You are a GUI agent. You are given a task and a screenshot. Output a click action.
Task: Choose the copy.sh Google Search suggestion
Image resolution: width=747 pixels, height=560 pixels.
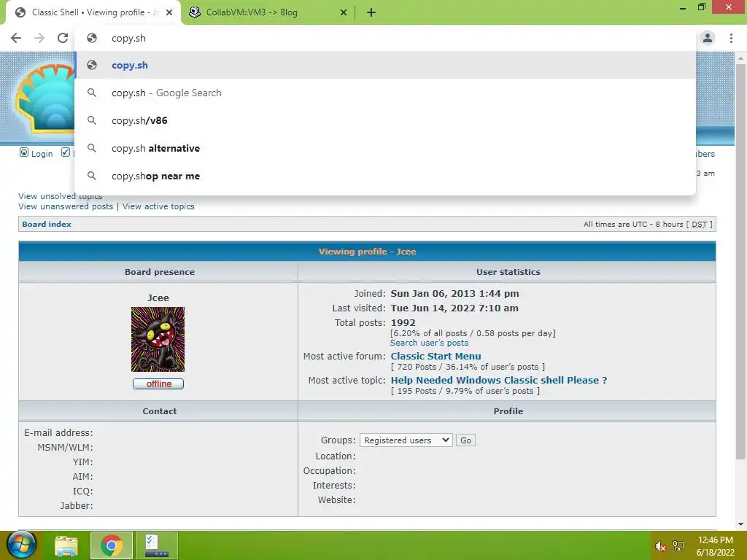pyautogui.click(x=385, y=93)
